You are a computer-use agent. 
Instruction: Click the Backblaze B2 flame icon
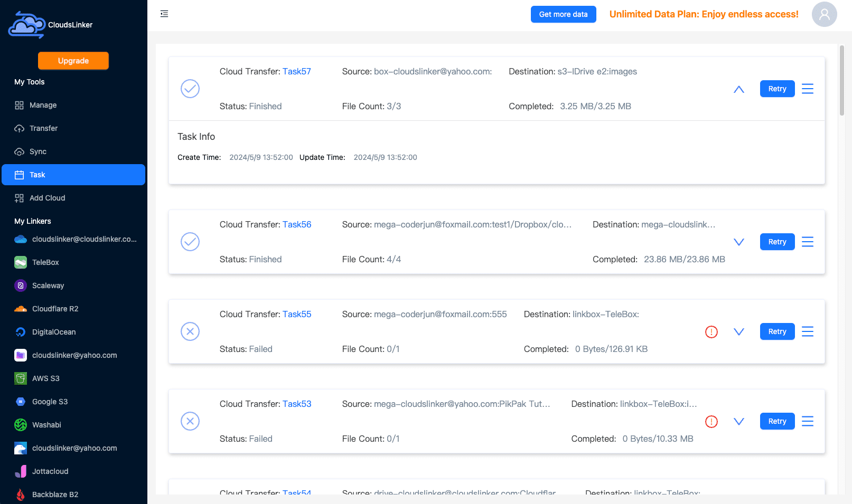[x=21, y=495]
